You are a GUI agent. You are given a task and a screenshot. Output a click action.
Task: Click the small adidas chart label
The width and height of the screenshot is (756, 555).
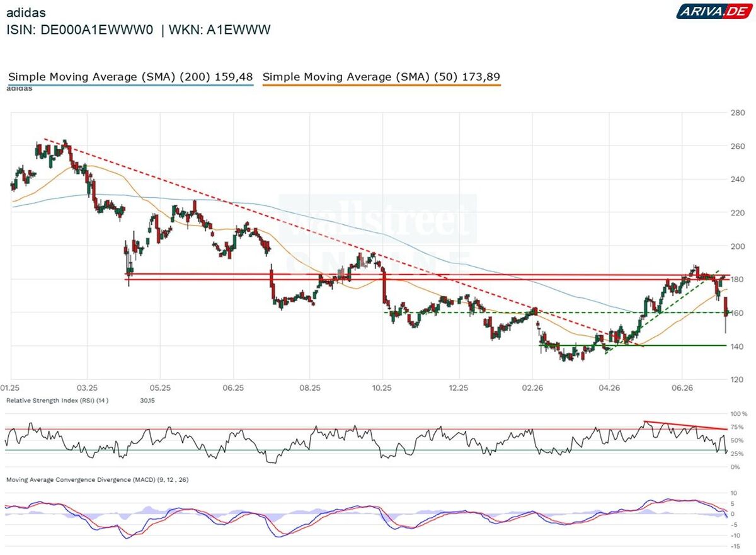[x=19, y=88]
